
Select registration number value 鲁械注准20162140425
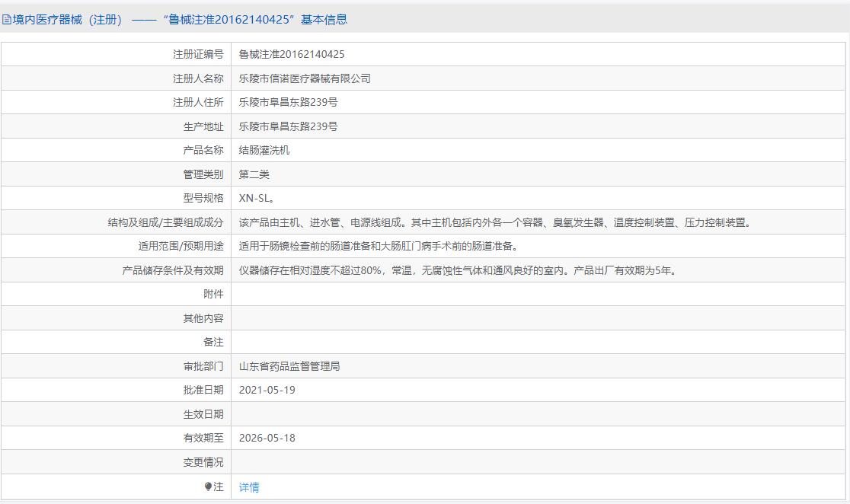(292, 54)
